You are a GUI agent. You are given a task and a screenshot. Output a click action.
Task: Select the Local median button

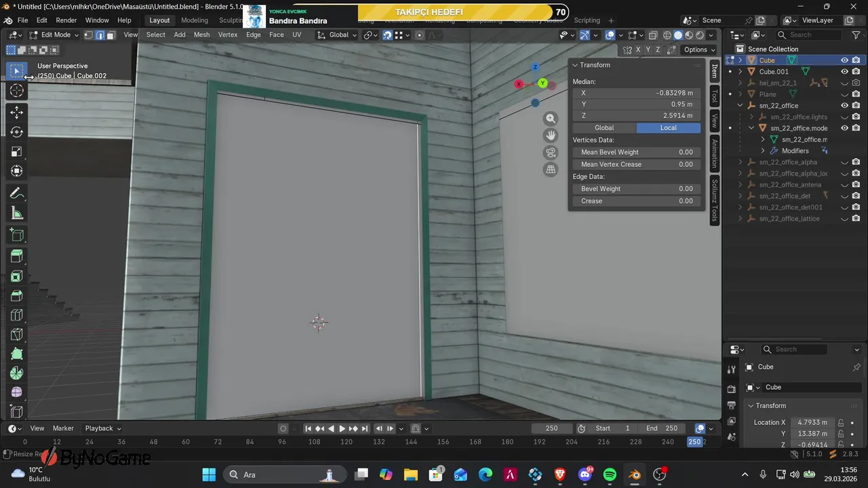(669, 127)
